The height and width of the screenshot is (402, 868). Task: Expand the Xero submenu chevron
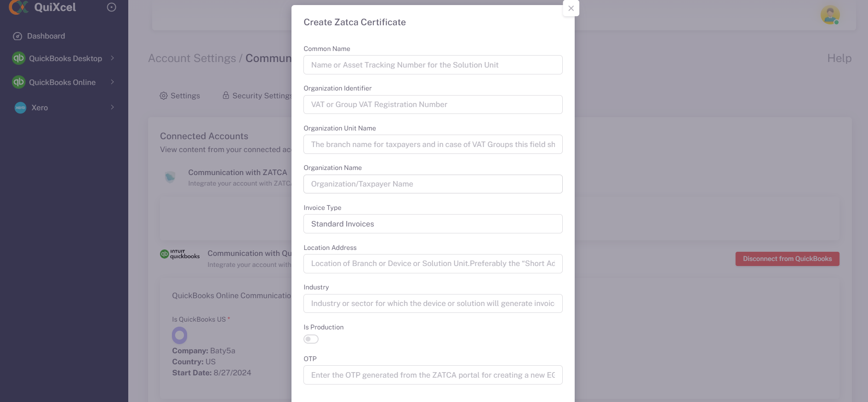pyautogui.click(x=112, y=108)
